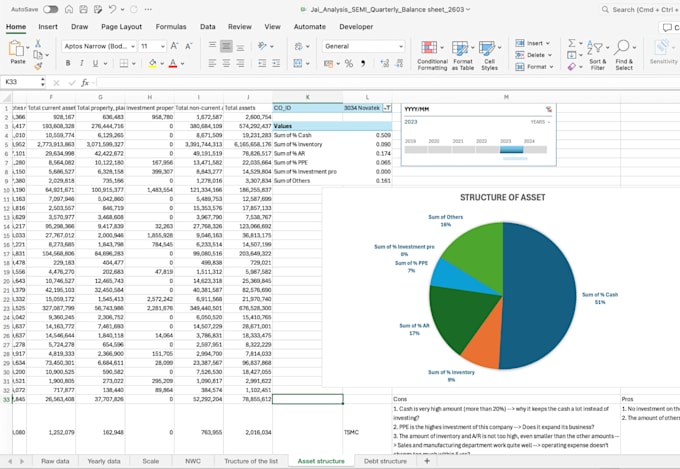Image resolution: width=680 pixels, height=469 pixels.
Task: Add a new sheet with plus button
Action: click(x=427, y=461)
